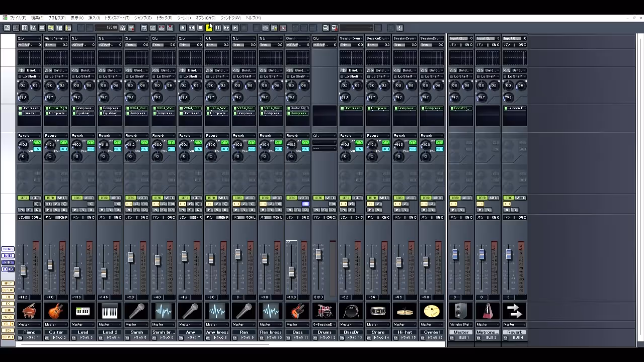
Task: Click the BUSES show/hide button
Action: pos(8,256)
